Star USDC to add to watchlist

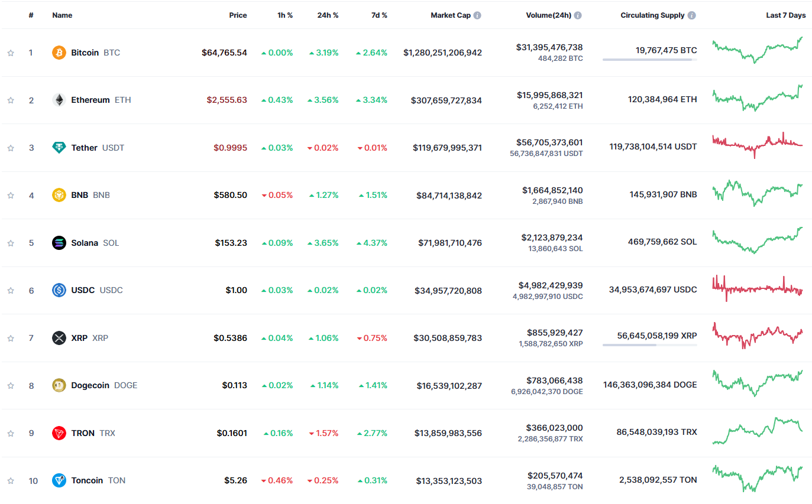(x=11, y=291)
